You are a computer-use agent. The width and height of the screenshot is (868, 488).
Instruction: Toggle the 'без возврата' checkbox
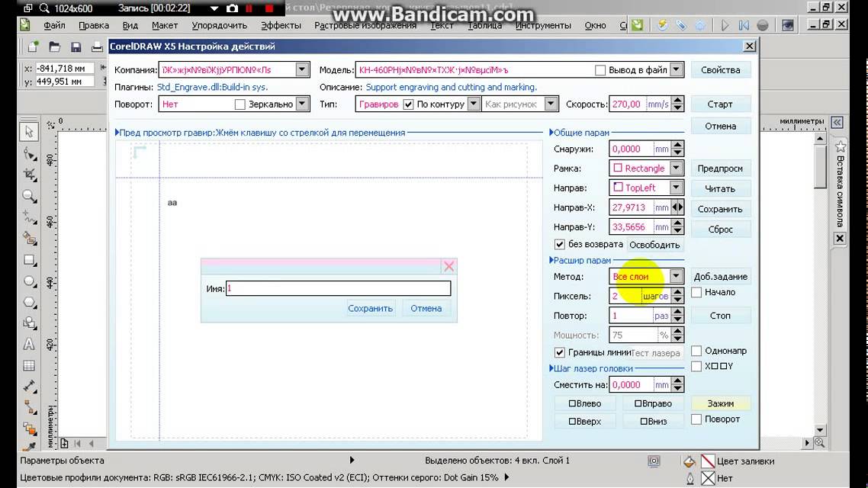click(x=559, y=244)
